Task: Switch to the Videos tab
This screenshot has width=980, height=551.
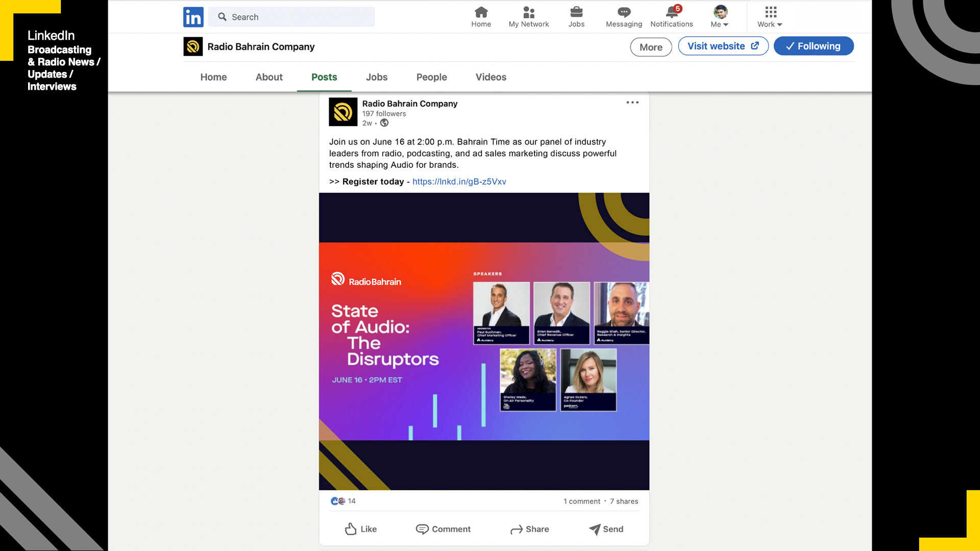Action: click(491, 77)
